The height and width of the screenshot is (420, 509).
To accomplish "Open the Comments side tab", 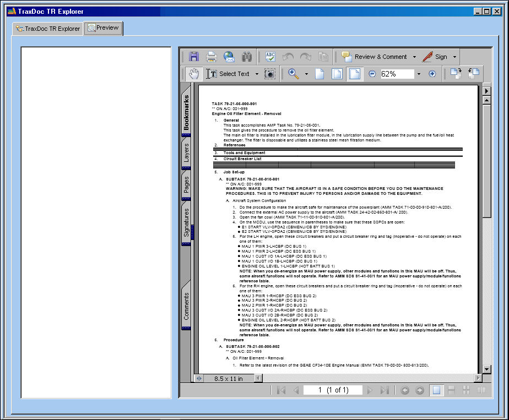I will (186, 306).
